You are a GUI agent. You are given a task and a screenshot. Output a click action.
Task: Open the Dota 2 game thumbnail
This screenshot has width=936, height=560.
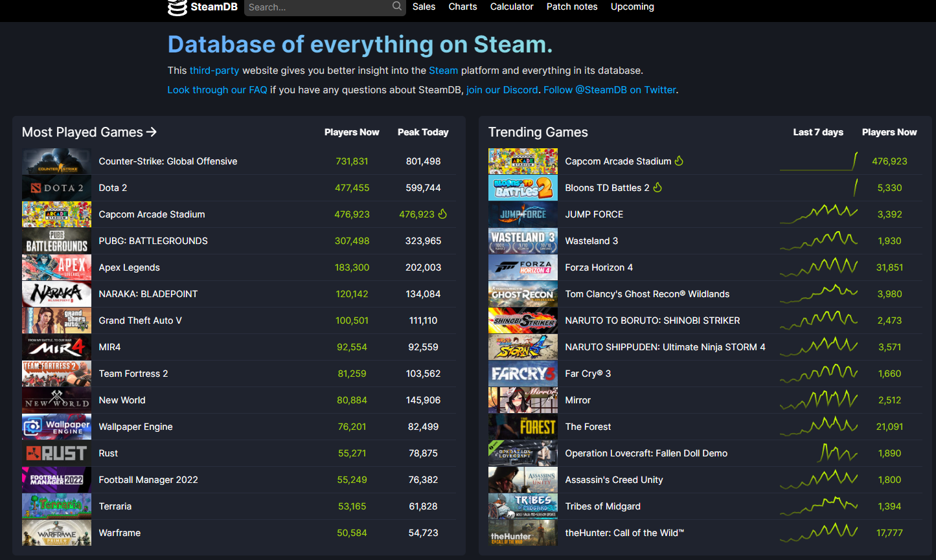(x=56, y=188)
